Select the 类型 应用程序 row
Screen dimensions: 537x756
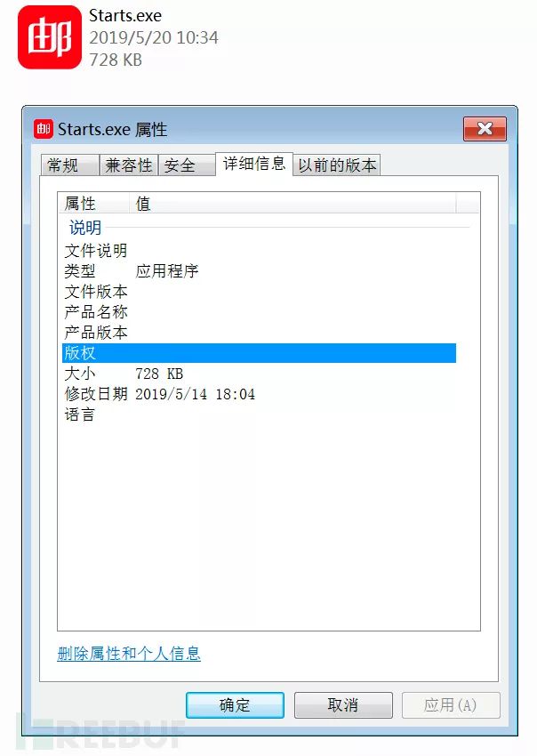260,271
